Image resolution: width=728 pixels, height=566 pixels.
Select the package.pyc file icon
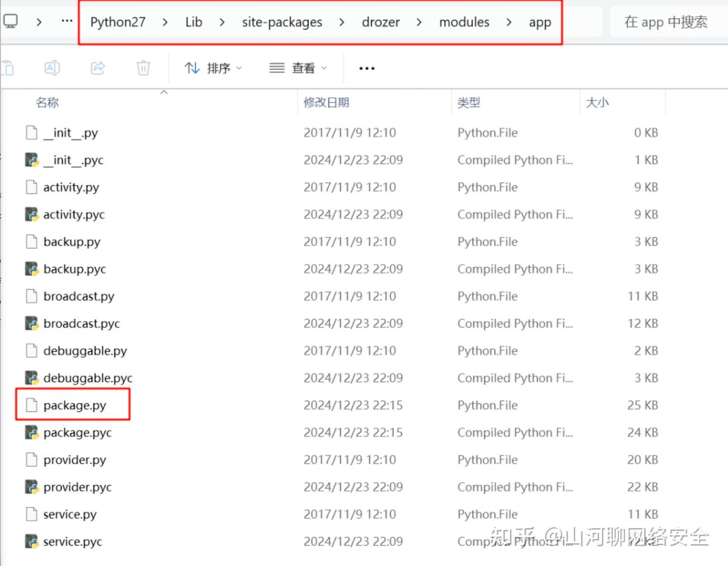pyautogui.click(x=32, y=432)
